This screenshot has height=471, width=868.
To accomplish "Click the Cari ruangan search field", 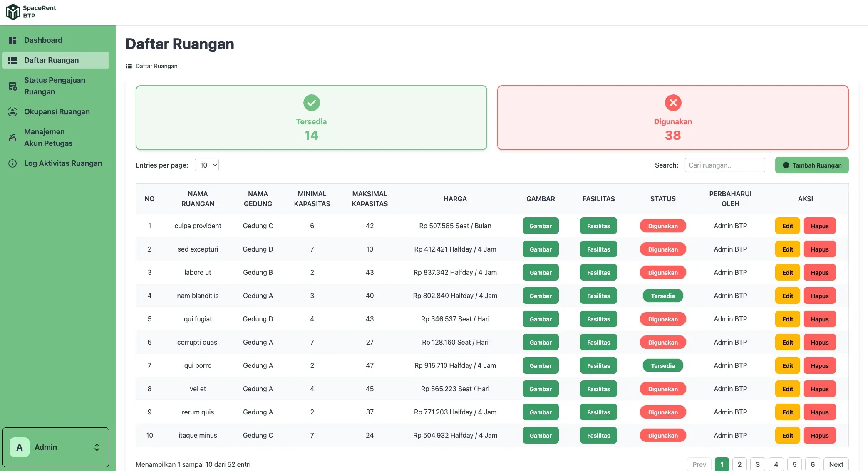I will [725, 165].
